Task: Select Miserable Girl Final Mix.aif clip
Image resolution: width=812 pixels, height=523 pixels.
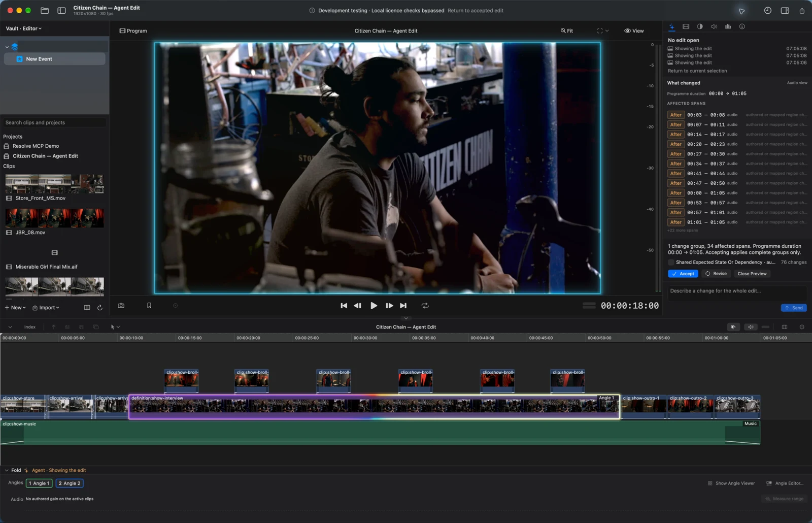Action: [x=46, y=267]
